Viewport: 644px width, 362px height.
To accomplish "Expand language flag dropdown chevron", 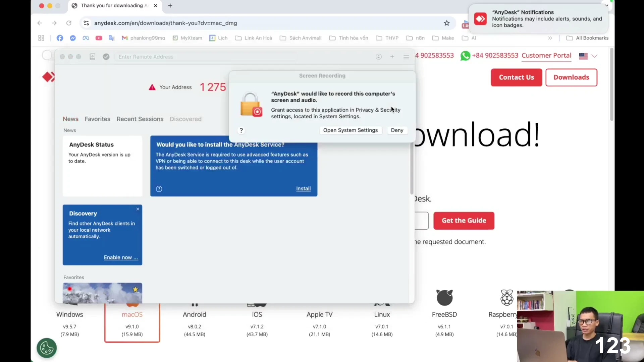I will coord(594,56).
